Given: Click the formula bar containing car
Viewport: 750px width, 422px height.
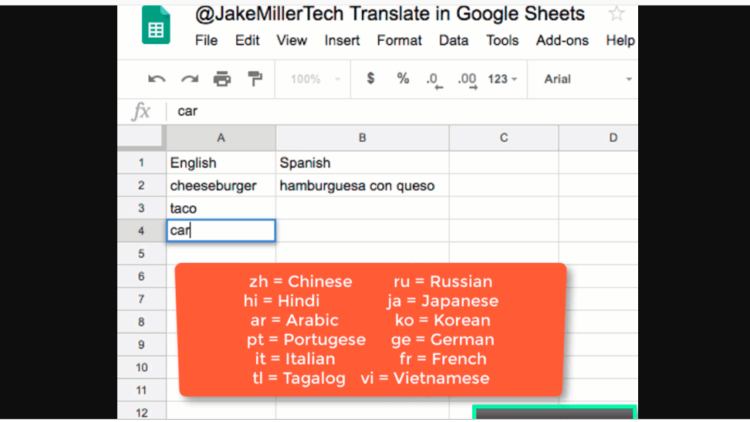Looking at the screenshot, I should tap(402, 111).
